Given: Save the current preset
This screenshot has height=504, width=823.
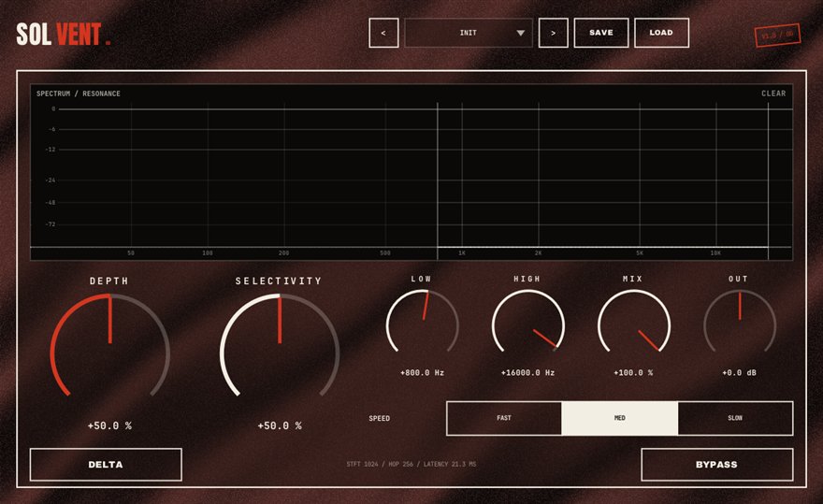Looking at the screenshot, I should click(601, 33).
